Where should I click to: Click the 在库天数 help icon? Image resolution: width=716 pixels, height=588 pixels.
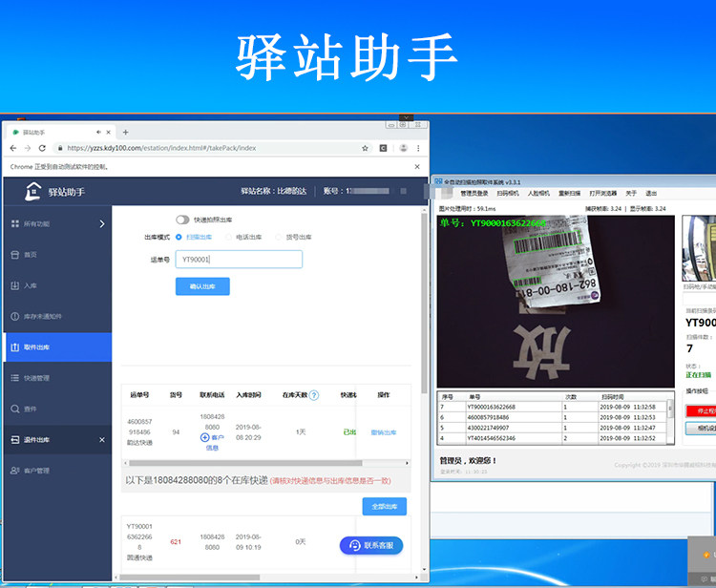[x=314, y=395]
